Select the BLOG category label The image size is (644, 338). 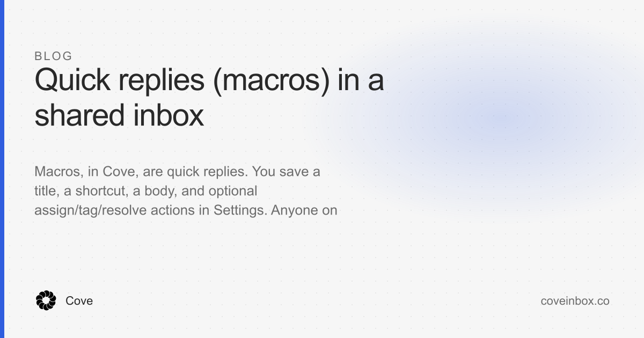click(x=53, y=56)
